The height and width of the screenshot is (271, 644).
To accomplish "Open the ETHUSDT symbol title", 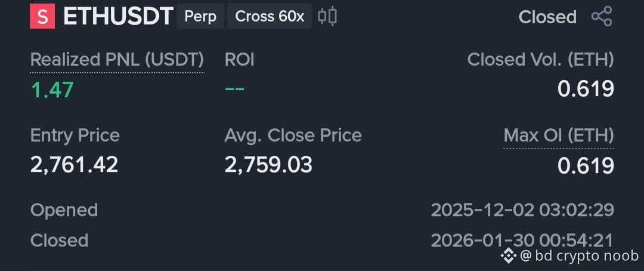I will coord(118,17).
